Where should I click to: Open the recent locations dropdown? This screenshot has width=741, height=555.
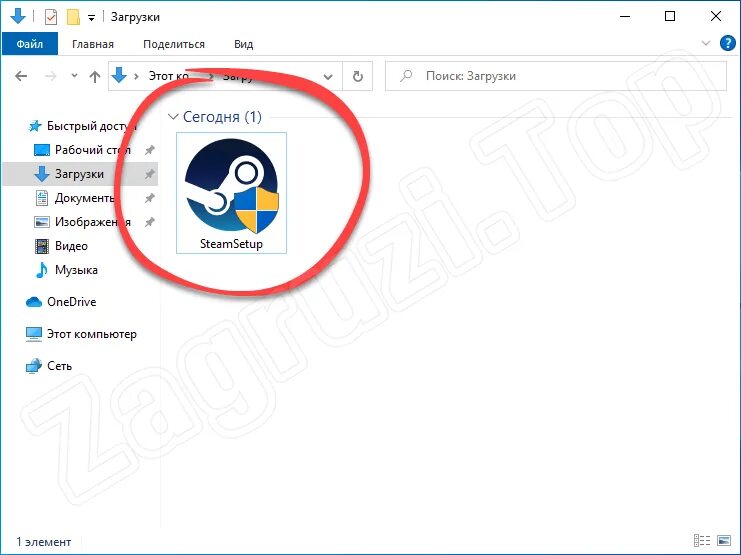tap(74, 76)
